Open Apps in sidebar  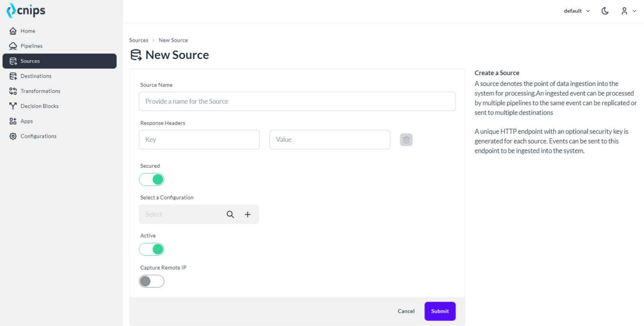[x=60, y=121]
